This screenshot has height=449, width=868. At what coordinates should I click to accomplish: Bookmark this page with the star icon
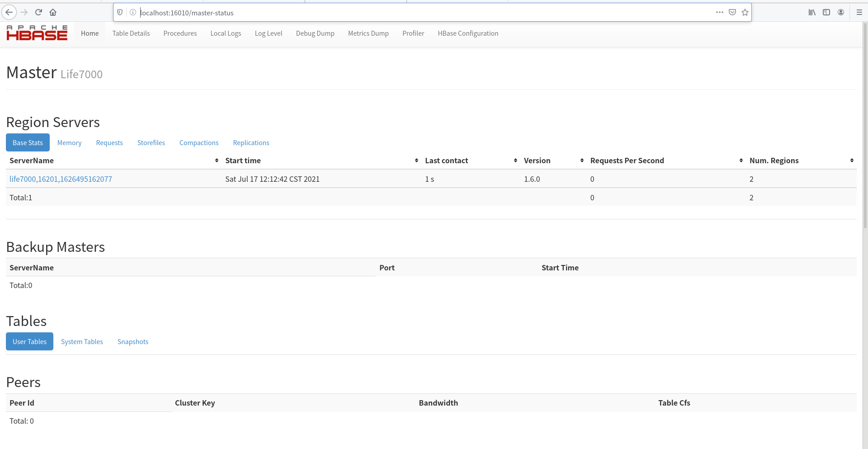pyautogui.click(x=745, y=12)
